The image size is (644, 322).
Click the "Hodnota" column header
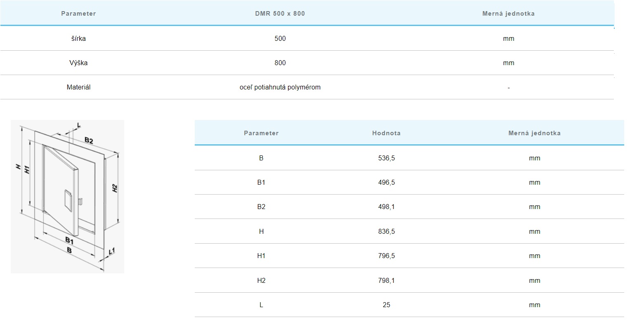click(x=386, y=133)
